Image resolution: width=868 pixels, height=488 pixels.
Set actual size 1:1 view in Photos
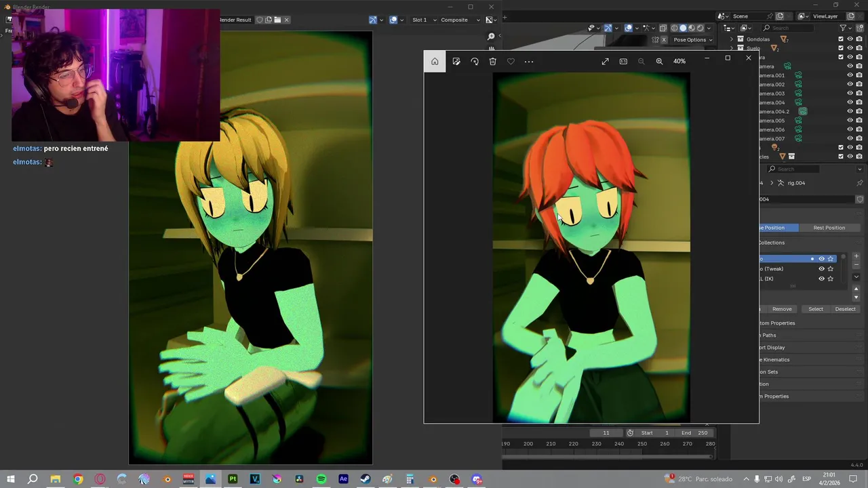[623, 61]
